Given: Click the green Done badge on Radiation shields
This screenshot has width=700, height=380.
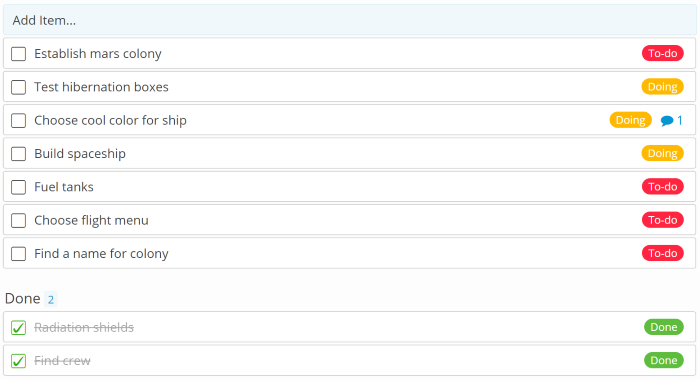Looking at the screenshot, I should pos(663,327).
